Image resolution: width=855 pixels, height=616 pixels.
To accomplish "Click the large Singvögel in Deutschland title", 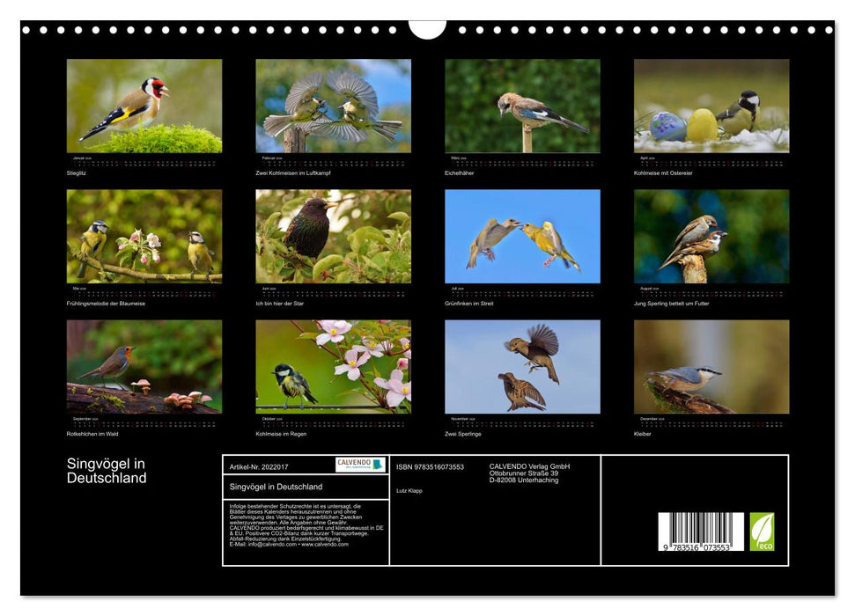I will pos(107,471).
